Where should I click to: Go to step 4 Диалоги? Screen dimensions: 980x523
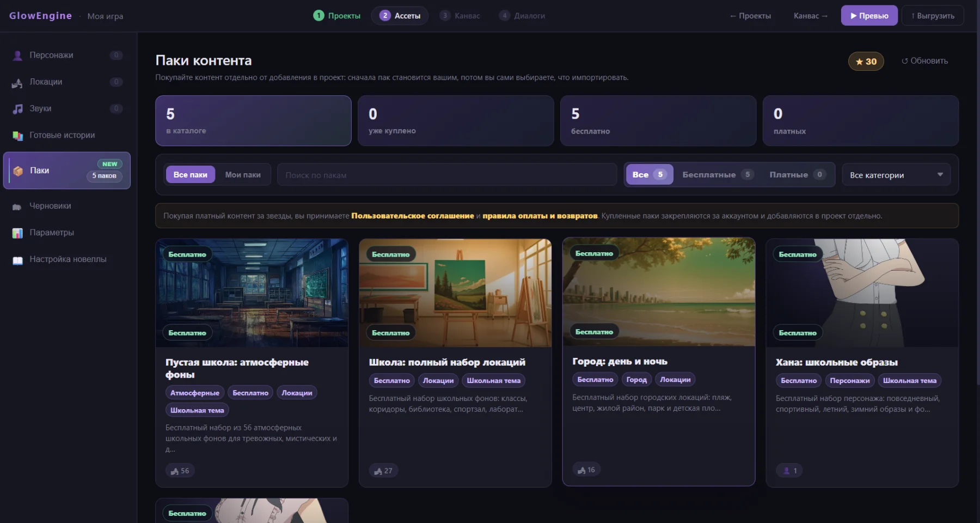(x=522, y=16)
